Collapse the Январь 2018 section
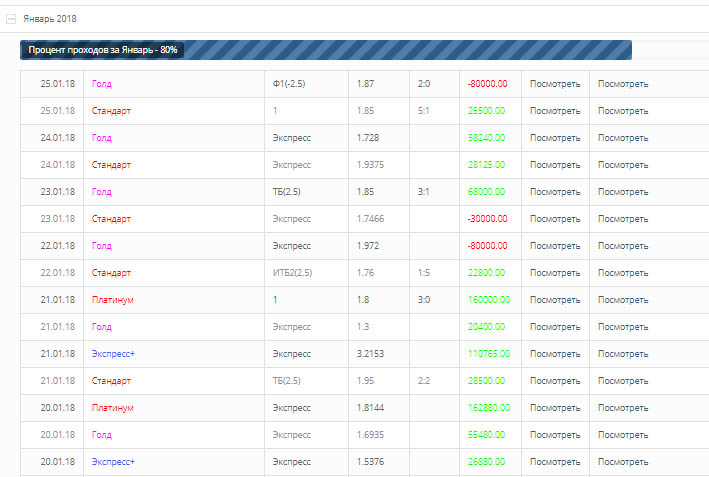The image size is (709, 477). [x=11, y=19]
